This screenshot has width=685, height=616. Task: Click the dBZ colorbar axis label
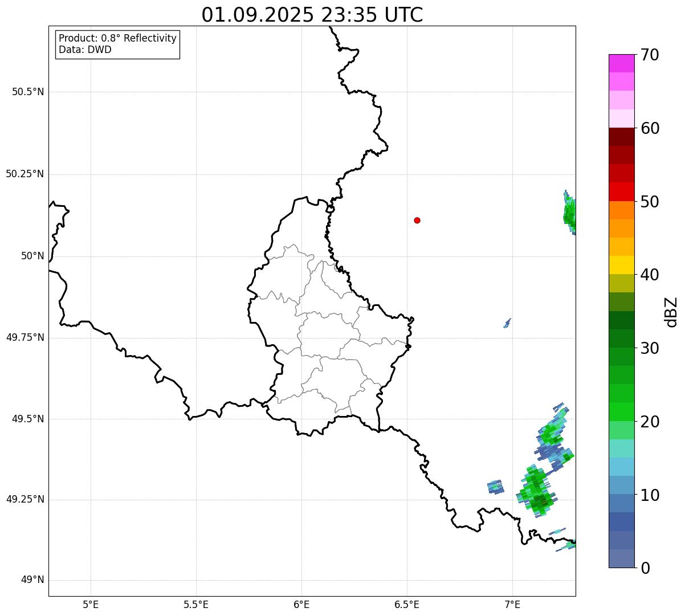671,312
